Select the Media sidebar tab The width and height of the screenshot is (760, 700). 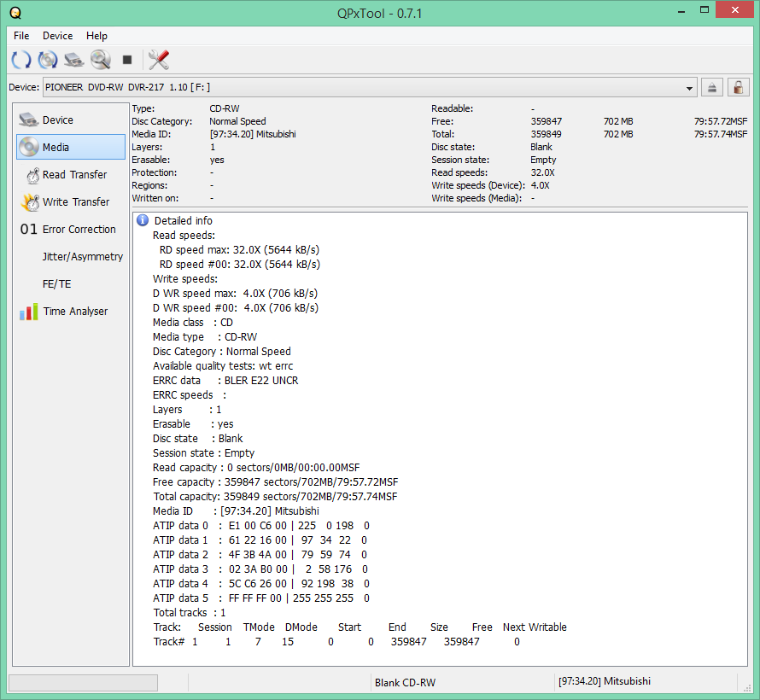pos(71,147)
